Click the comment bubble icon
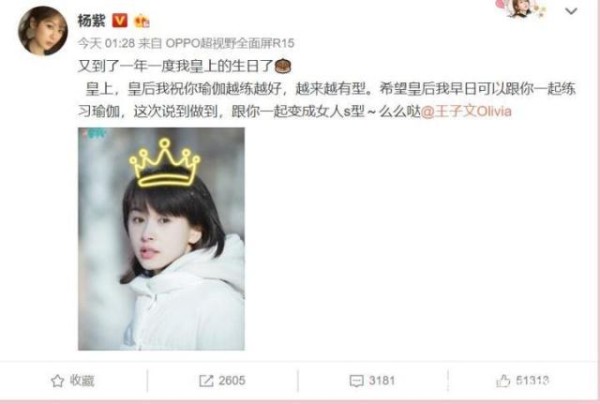The image size is (600, 404). (356, 381)
